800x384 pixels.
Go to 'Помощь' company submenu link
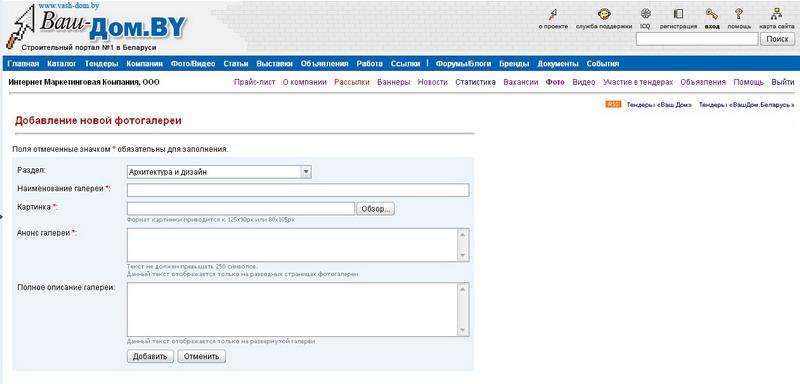click(x=748, y=82)
